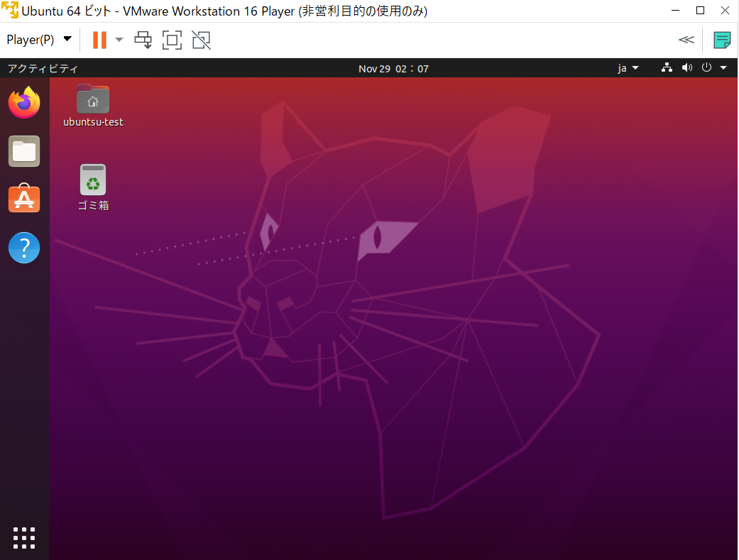Open the Files manager in the dock
739x560 pixels.
click(x=24, y=151)
